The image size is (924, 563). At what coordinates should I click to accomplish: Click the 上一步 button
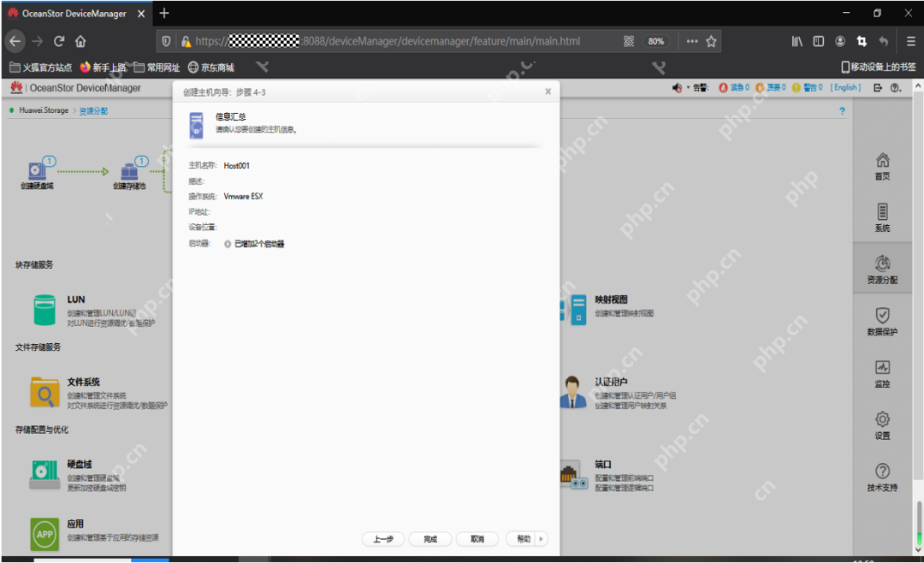382,539
